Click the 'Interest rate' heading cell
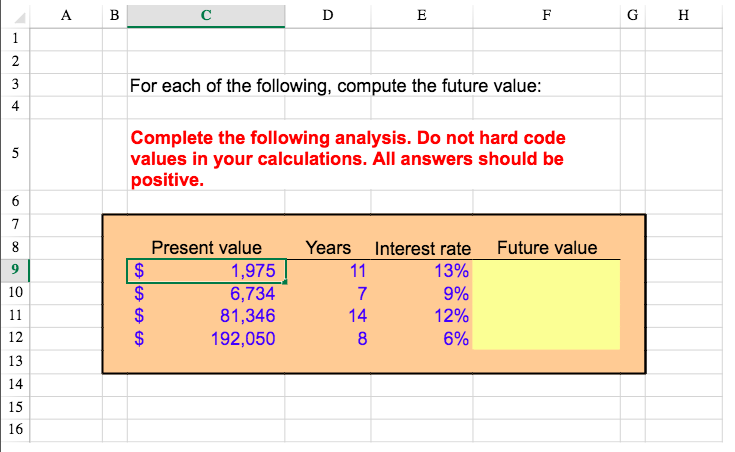 pyautogui.click(x=422, y=248)
